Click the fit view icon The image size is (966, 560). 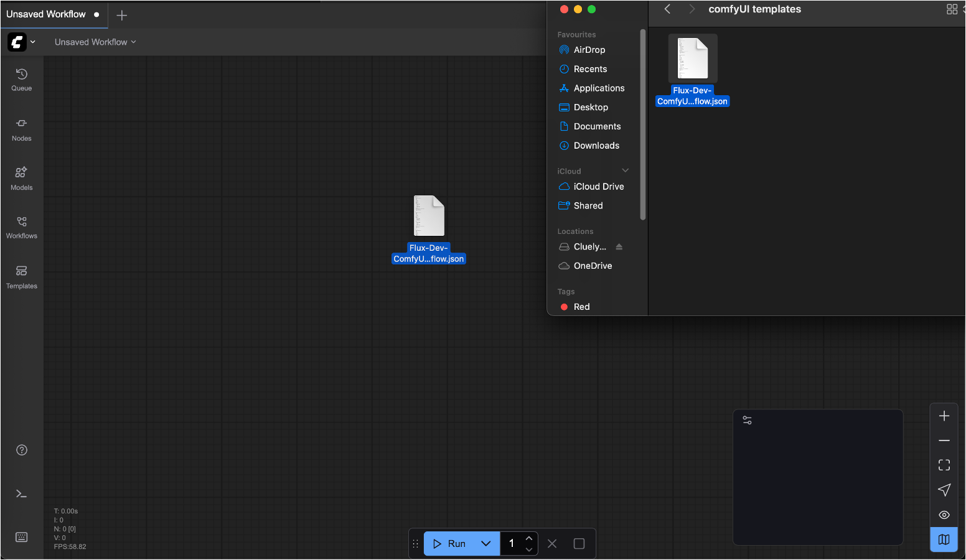(944, 465)
